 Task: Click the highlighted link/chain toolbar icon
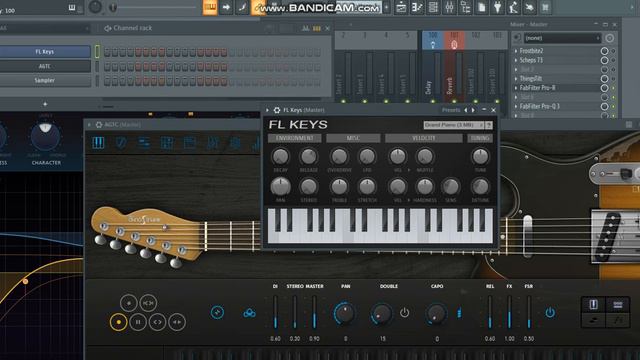[x=258, y=7]
